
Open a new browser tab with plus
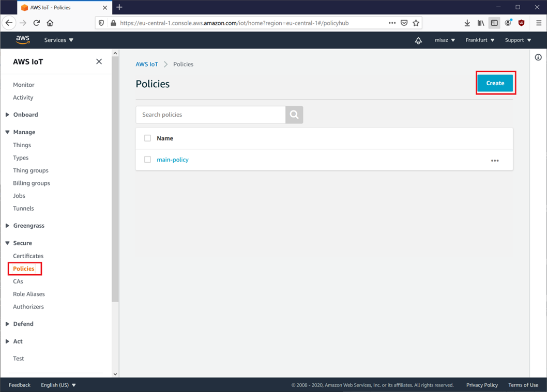tap(119, 7)
